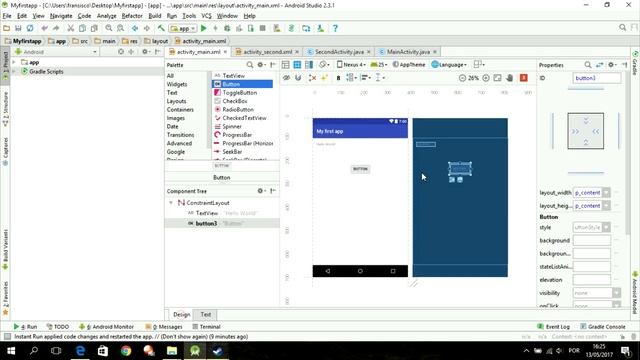640x360 pixels.
Task: Select button3 in Component Tree
Action: click(222, 223)
